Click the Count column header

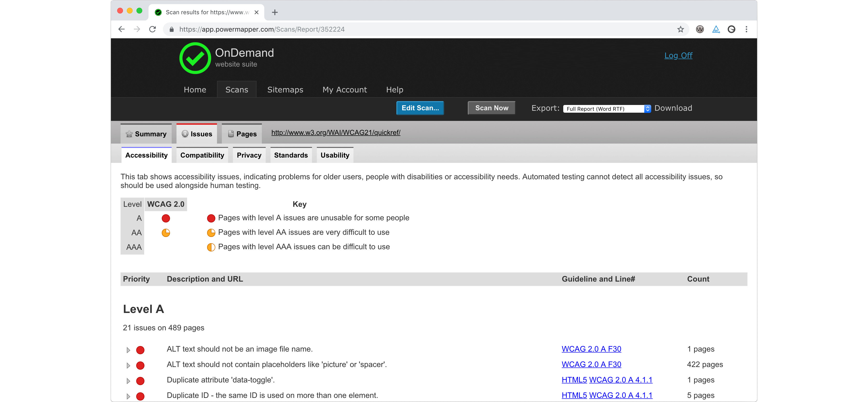[698, 279]
